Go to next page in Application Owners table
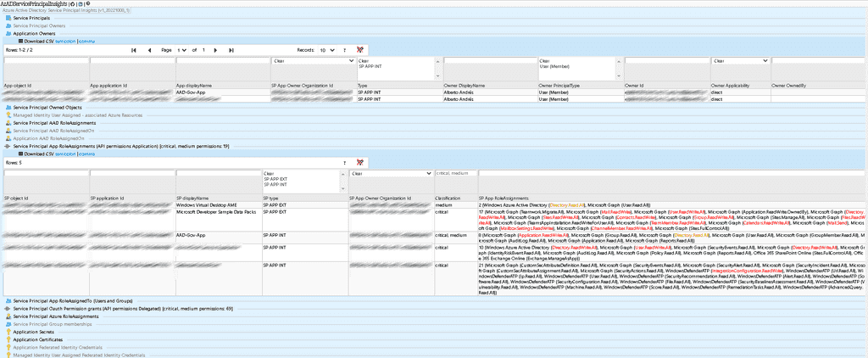Viewport: 868px width, 358px height. click(215, 50)
